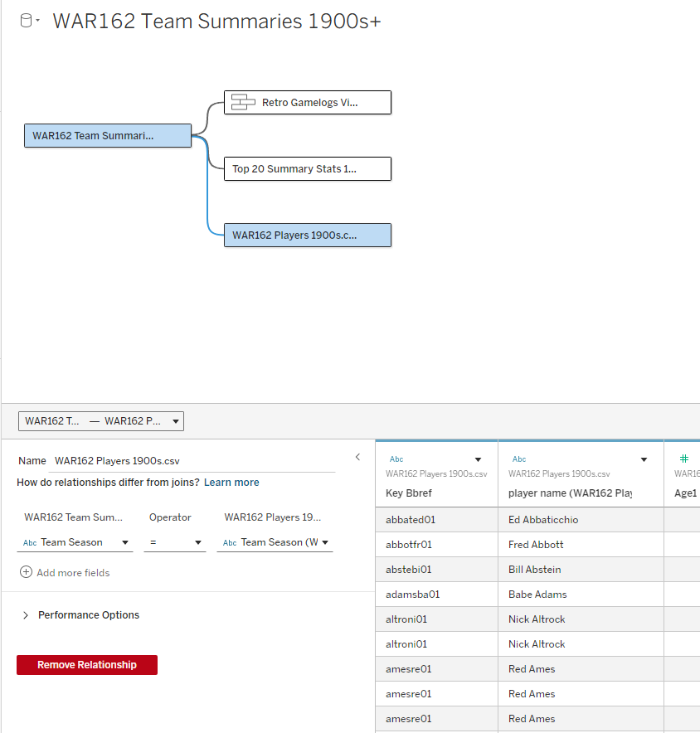Click the Abc type icon on player name column
Viewport: 700px width, 733px height.
click(519, 459)
